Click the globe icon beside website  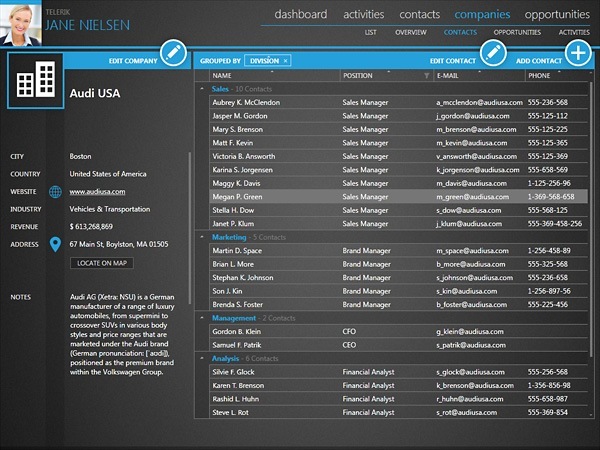point(55,191)
